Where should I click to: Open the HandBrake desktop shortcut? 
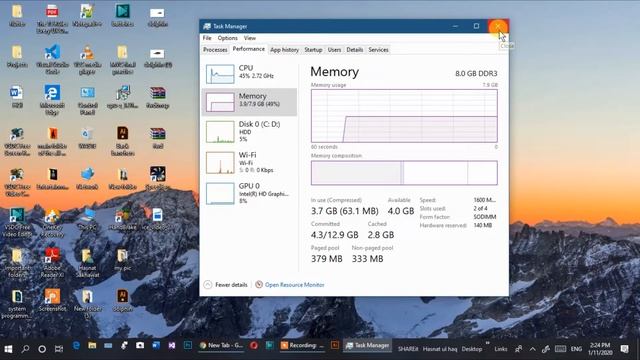122,219
